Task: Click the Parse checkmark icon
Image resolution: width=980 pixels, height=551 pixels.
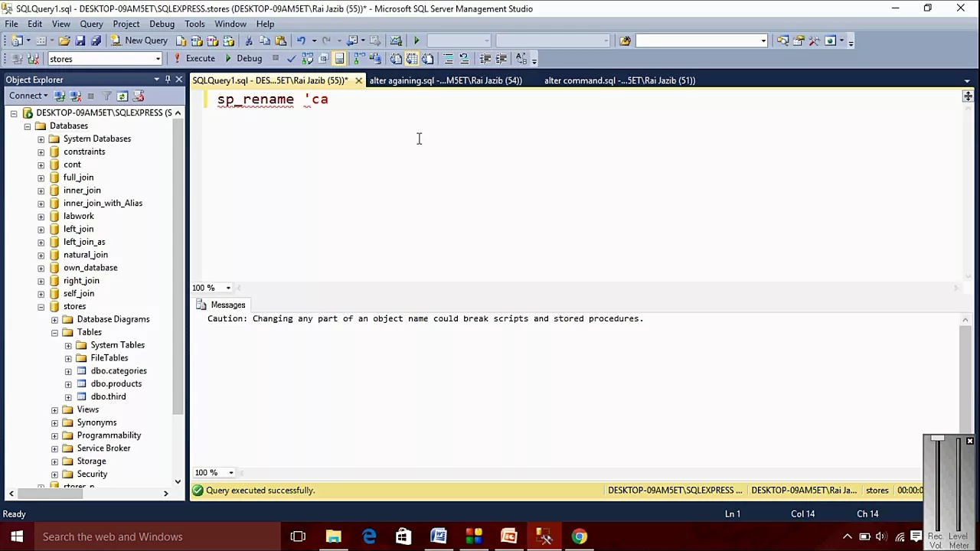Action: [292, 58]
